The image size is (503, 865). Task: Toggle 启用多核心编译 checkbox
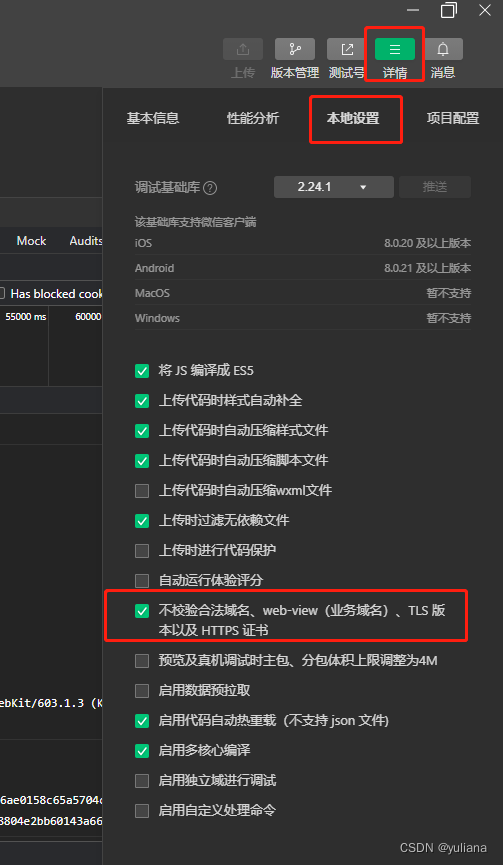(142, 750)
